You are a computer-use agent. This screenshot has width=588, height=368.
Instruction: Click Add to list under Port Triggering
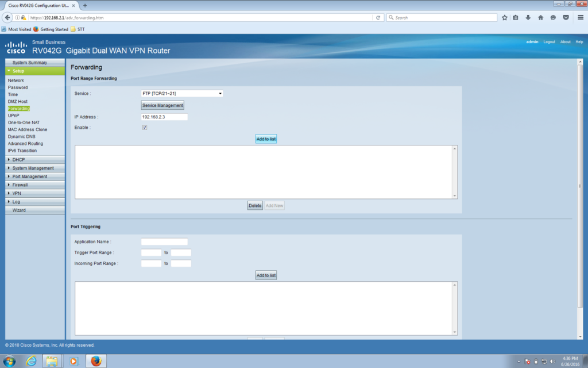point(266,275)
